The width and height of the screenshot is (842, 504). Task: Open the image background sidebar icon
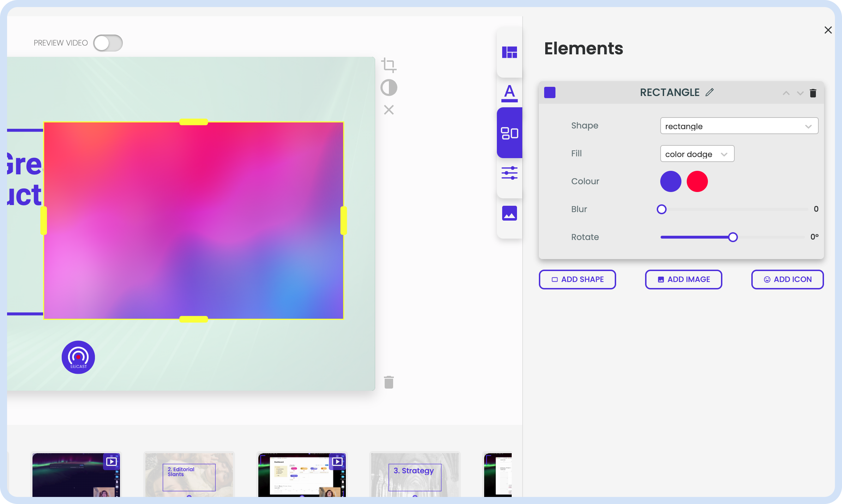pyautogui.click(x=509, y=213)
